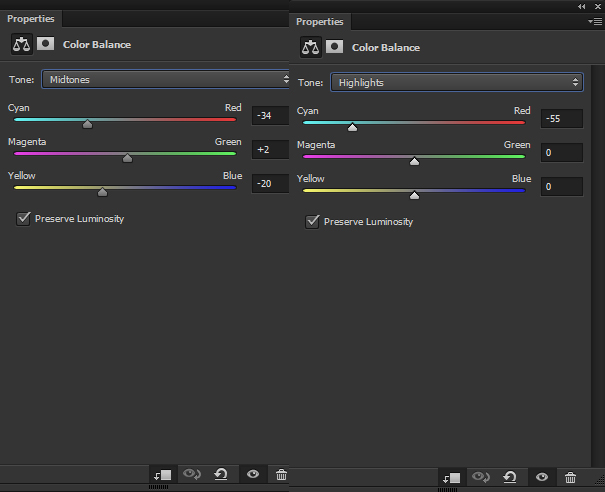Clip adjustment to layer in left panel
Image resolution: width=605 pixels, height=492 pixels.
click(163, 474)
